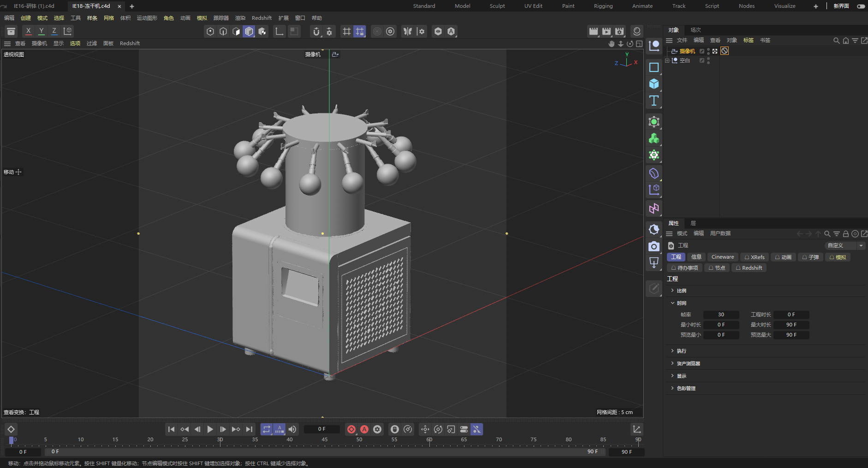Play the animation forward
The image size is (868, 468).
(210, 429)
